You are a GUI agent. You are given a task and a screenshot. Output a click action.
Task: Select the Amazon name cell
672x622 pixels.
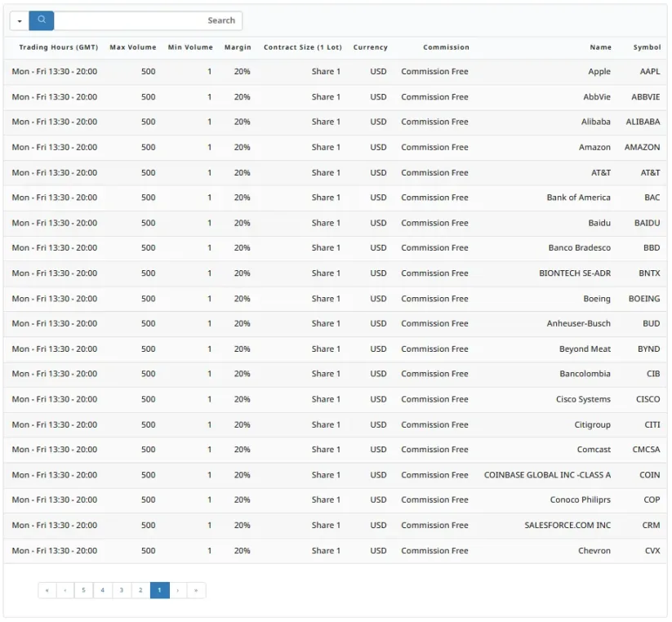(594, 148)
